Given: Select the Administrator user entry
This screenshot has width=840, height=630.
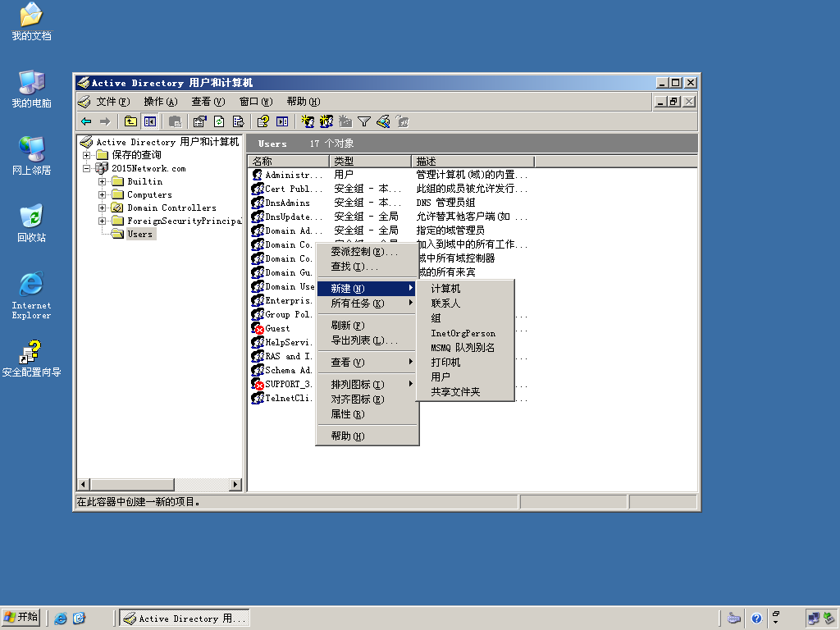Looking at the screenshot, I should click(287, 175).
